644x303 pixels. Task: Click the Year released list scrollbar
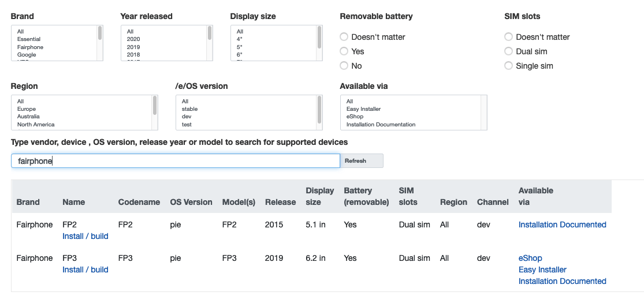210,33
